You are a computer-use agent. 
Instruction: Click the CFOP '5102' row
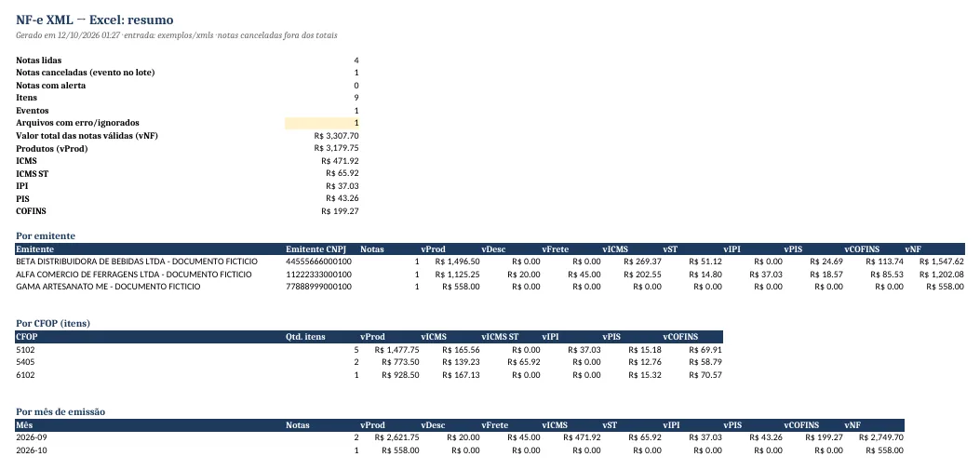pos(369,350)
